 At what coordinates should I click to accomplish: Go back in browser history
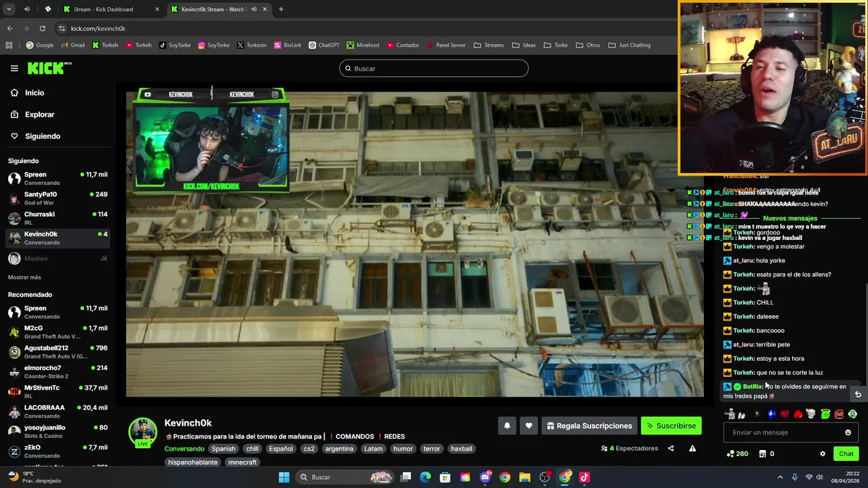(x=9, y=28)
